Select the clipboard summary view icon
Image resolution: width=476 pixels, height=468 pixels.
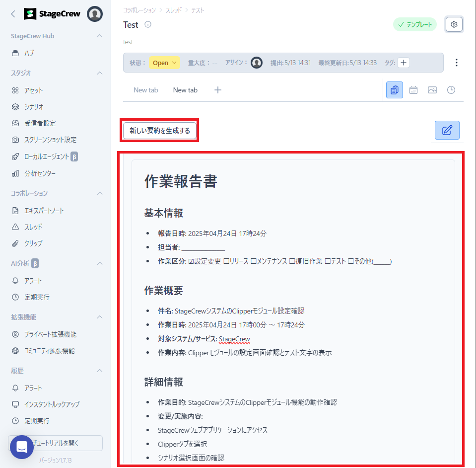(x=395, y=90)
